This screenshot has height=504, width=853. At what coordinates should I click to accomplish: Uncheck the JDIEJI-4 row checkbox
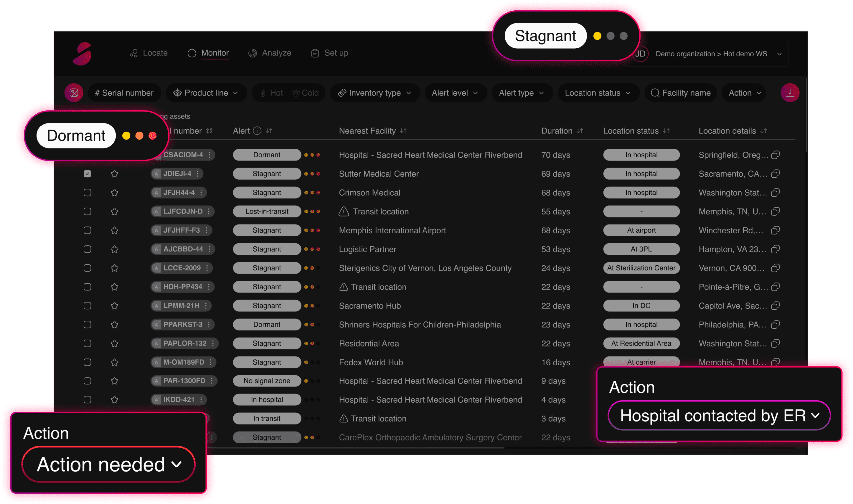click(x=87, y=174)
